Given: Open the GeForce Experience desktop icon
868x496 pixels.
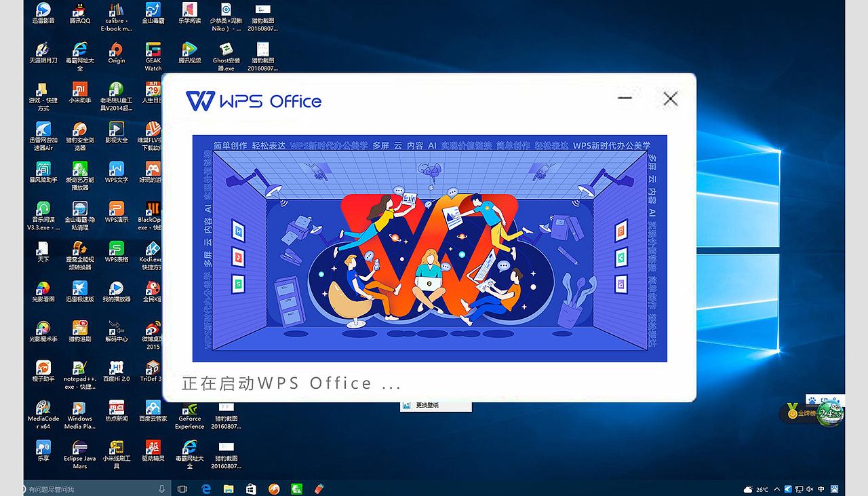Looking at the screenshot, I should 190,415.
